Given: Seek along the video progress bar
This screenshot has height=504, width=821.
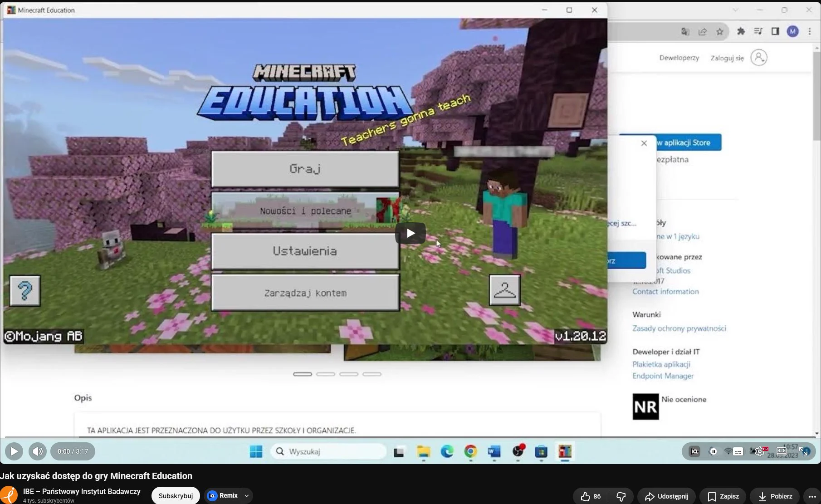Looking at the screenshot, I should tap(410, 438).
